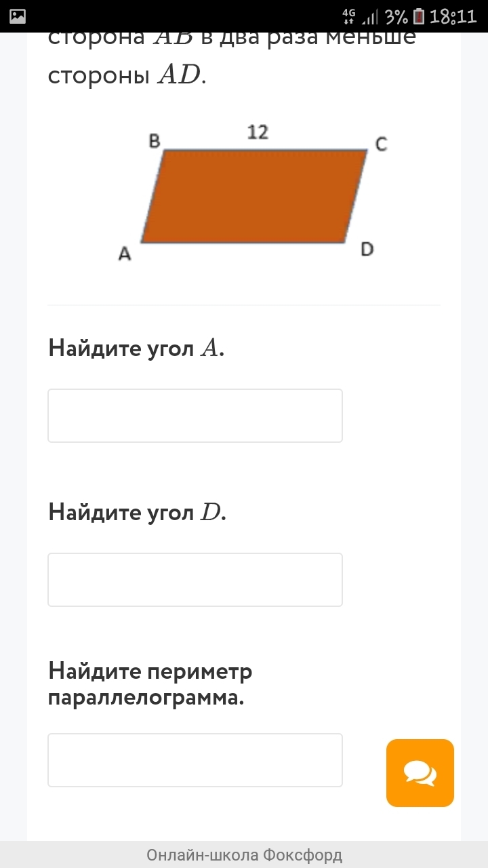Tap the orange parallelogram figure
Image resolution: width=488 pixels, height=868 pixels.
click(x=254, y=197)
